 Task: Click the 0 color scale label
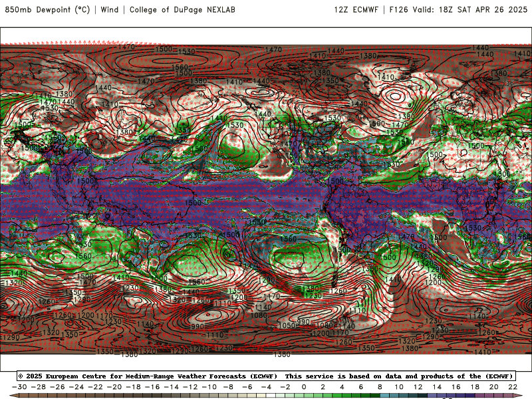[304, 387]
